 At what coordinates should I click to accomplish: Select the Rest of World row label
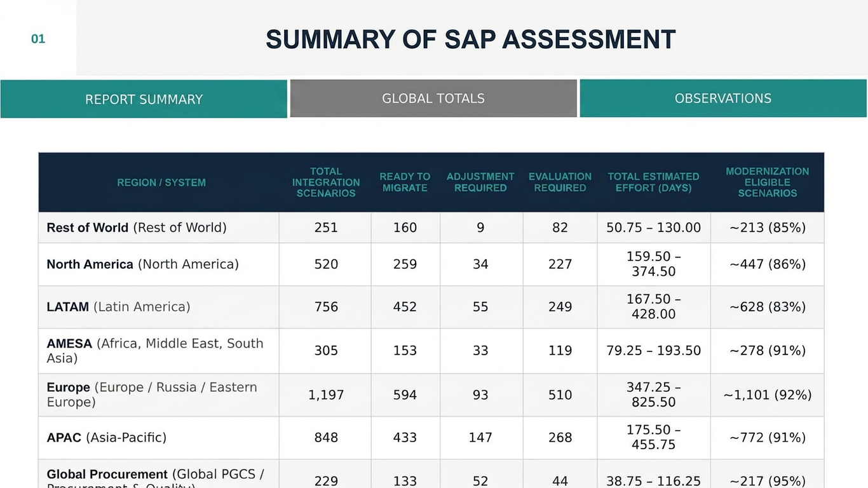tap(137, 227)
